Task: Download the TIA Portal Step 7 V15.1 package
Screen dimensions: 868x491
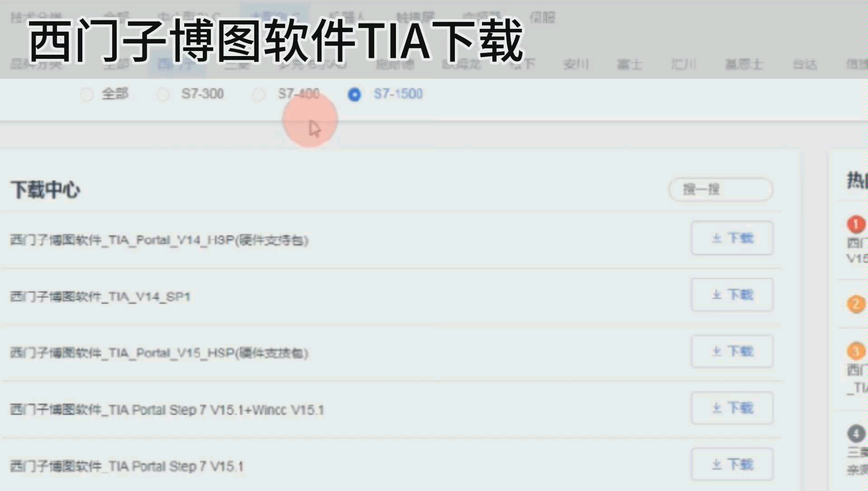Action: [x=732, y=464]
